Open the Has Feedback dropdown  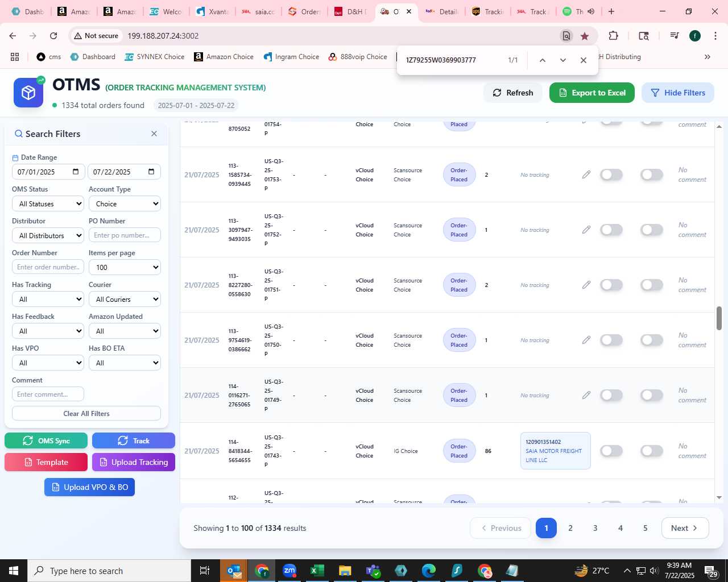(48, 331)
